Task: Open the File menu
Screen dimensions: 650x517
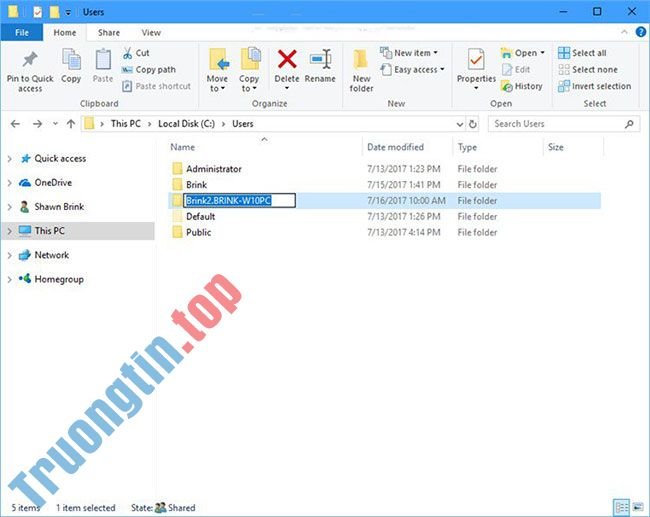Action: 22,33
